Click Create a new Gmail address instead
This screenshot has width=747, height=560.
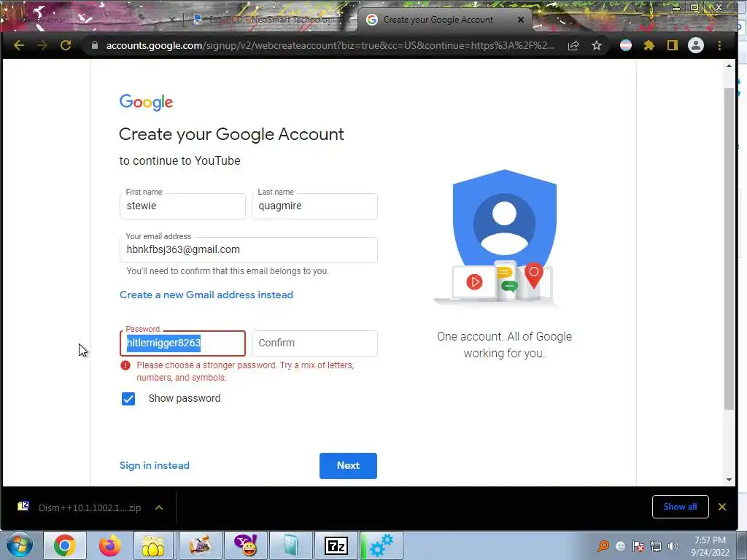[x=206, y=295]
